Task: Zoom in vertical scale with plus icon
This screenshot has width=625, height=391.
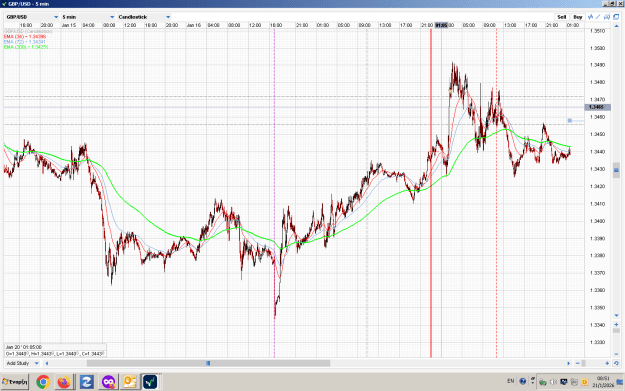Action: click(616, 324)
